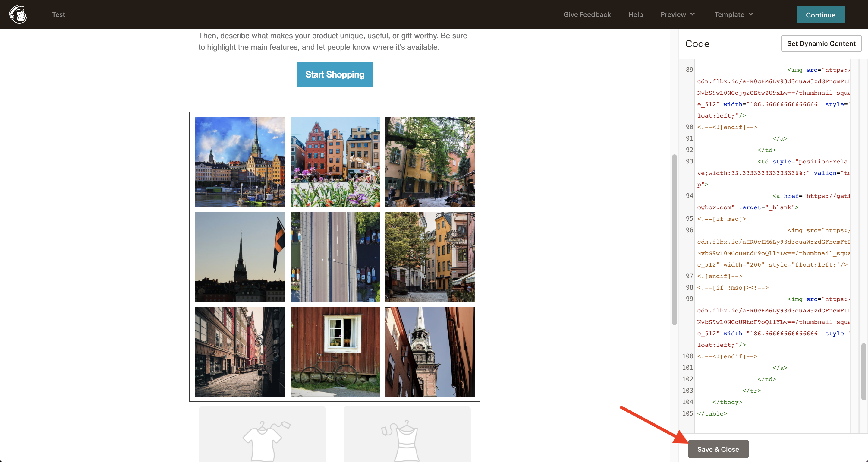This screenshot has width=868, height=462.
Task: Click the church spire silhouette with flag photo
Action: click(240, 257)
